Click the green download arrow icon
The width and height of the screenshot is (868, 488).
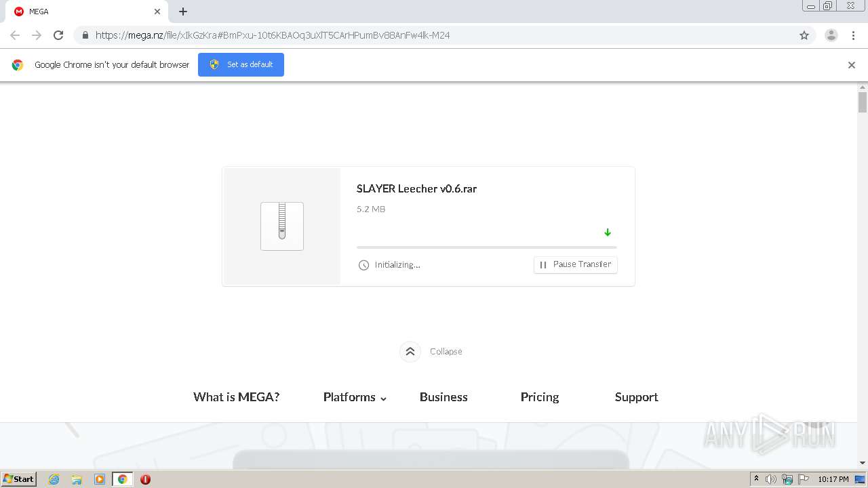pos(608,232)
